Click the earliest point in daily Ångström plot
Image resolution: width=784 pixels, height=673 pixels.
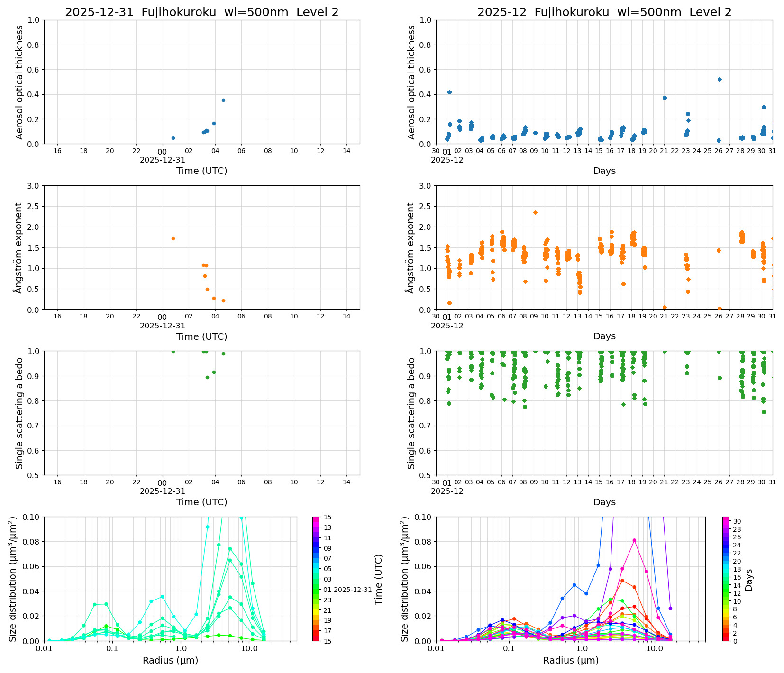click(173, 238)
